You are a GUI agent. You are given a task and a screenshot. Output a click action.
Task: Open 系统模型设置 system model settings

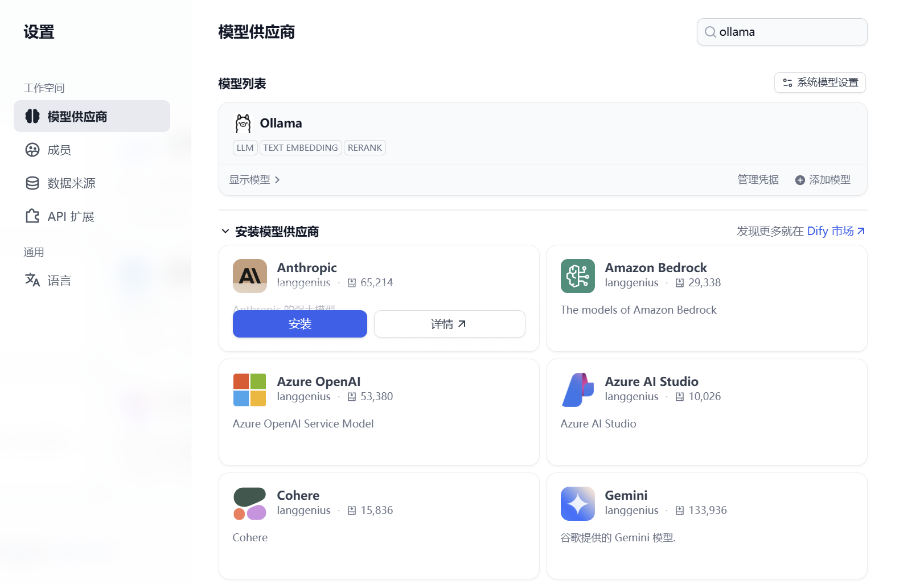(x=820, y=83)
